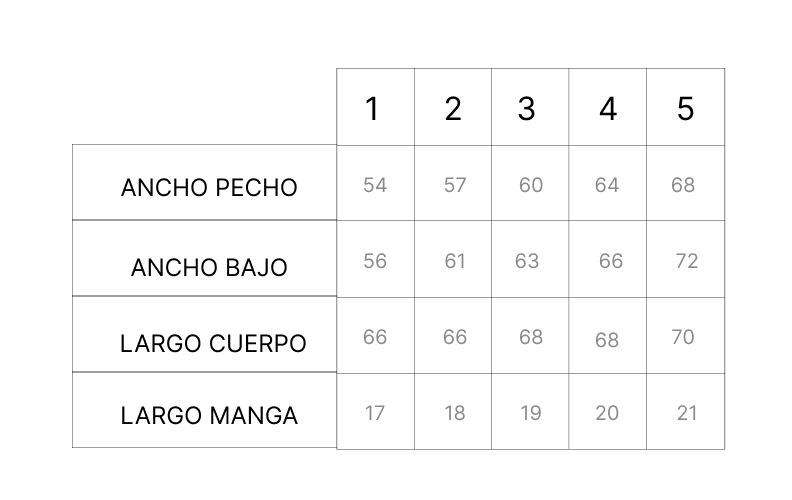
Task: Select the size 4 column header
Action: [x=608, y=109]
